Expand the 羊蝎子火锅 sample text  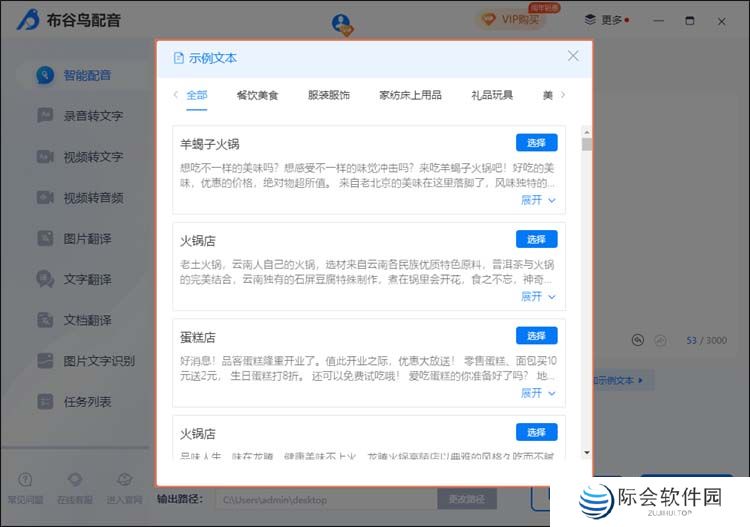tap(537, 200)
